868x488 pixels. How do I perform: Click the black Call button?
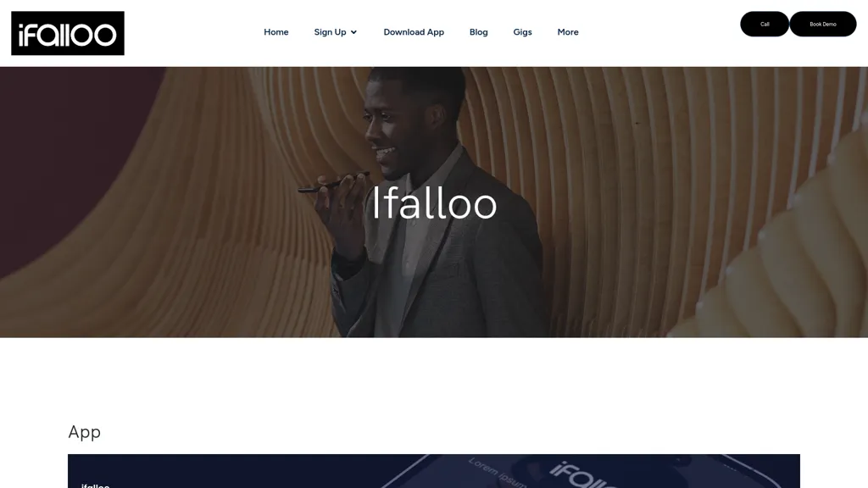765,24
